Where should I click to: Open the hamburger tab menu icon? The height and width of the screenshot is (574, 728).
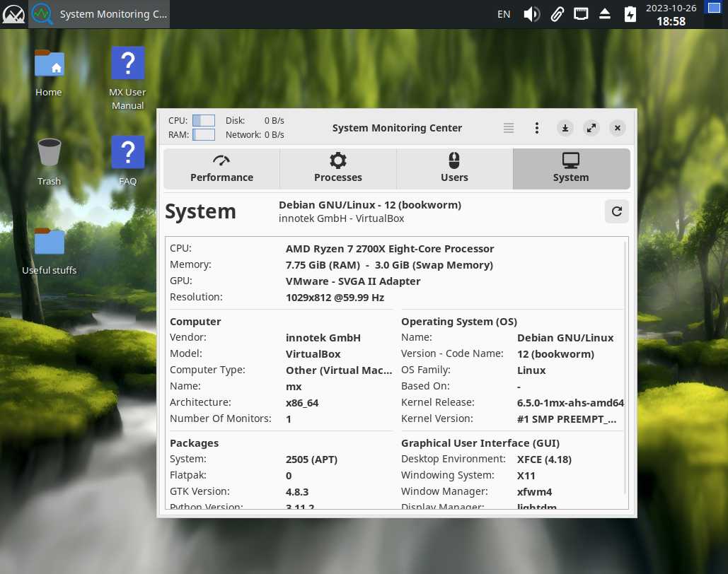pyautogui.click(x=509, y=128)
